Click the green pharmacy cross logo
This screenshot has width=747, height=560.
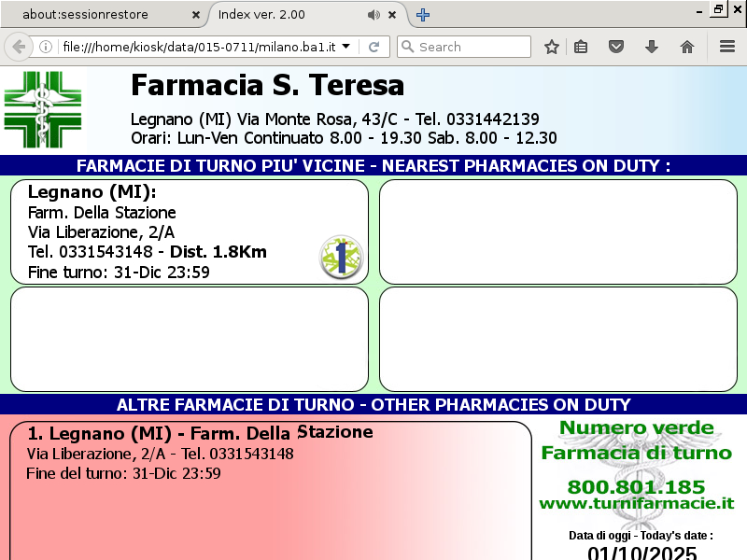coord(43,110)
